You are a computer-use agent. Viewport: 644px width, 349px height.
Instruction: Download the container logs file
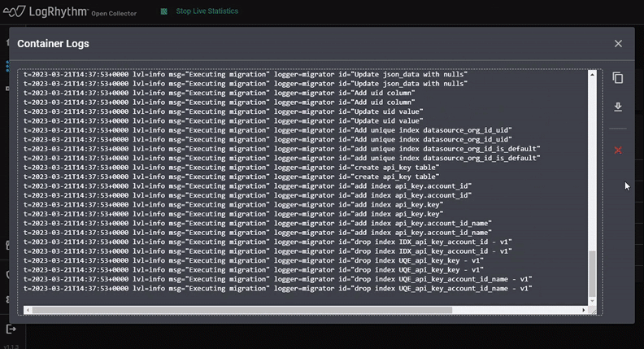pos(618,107)
